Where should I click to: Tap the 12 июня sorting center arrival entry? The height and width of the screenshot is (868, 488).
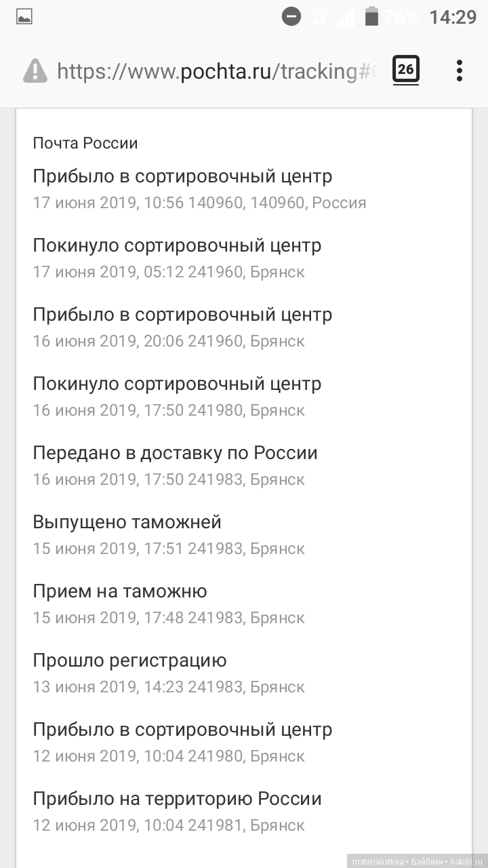click(x=182, y=730)
